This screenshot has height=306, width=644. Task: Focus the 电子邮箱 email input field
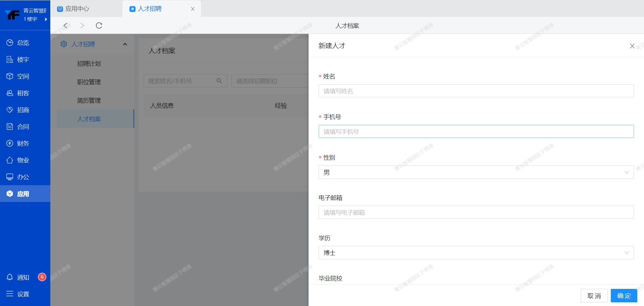click(476, 213)
